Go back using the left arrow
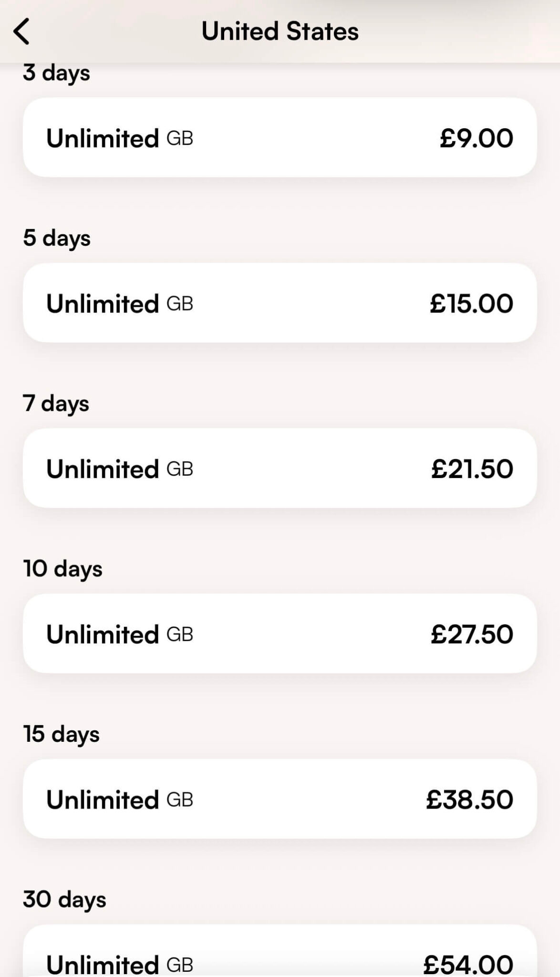 coord(22,31)
